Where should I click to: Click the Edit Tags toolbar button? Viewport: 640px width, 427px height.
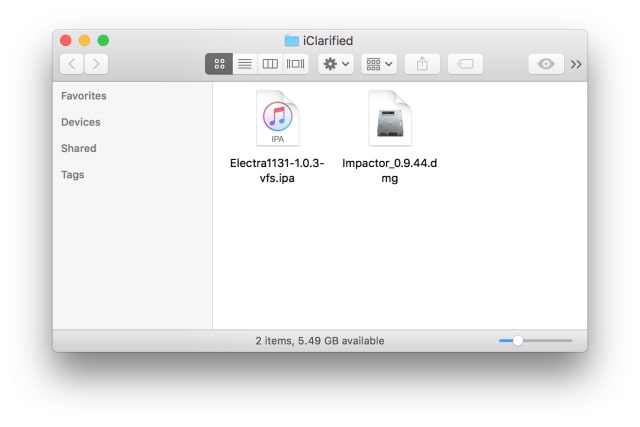coord(465,64)
